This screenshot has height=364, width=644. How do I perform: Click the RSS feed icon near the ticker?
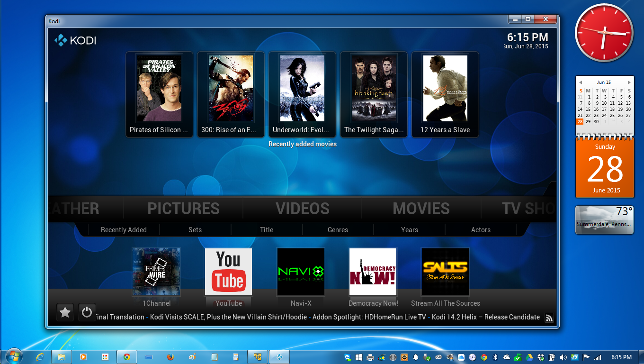click(549, 318)
